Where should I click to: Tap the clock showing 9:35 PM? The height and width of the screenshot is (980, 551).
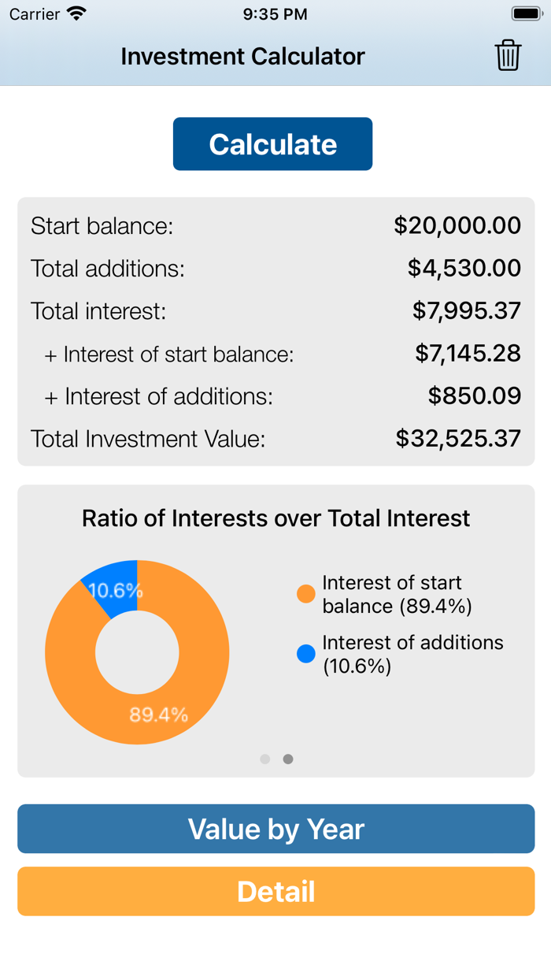(x=275, y=13)
